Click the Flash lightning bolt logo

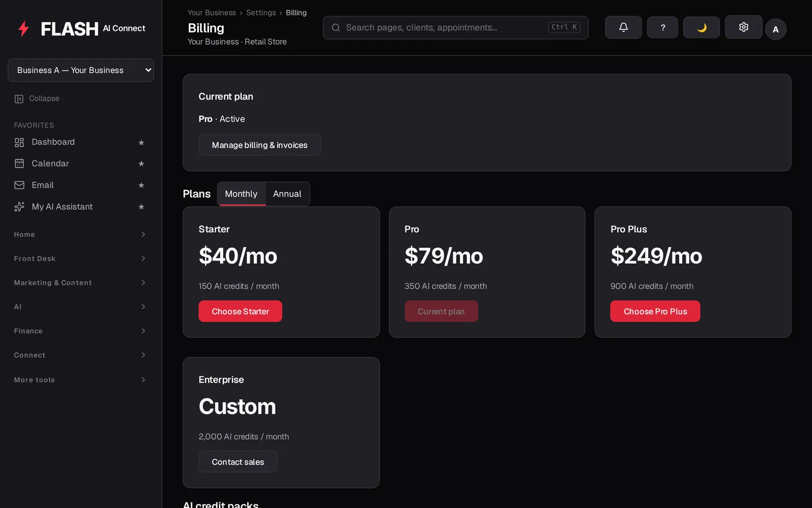(x=23, y=28)
